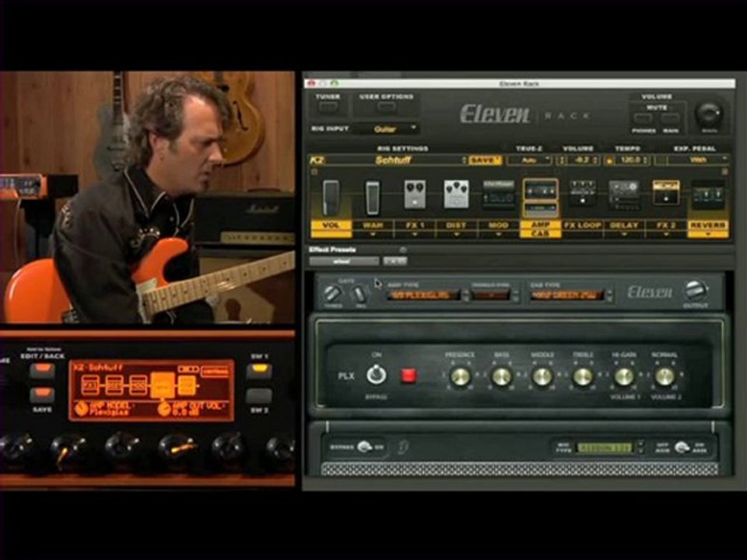The image size is (747, 560).
Task: Expand the arrow under FX 2
Action: point(665,234)
